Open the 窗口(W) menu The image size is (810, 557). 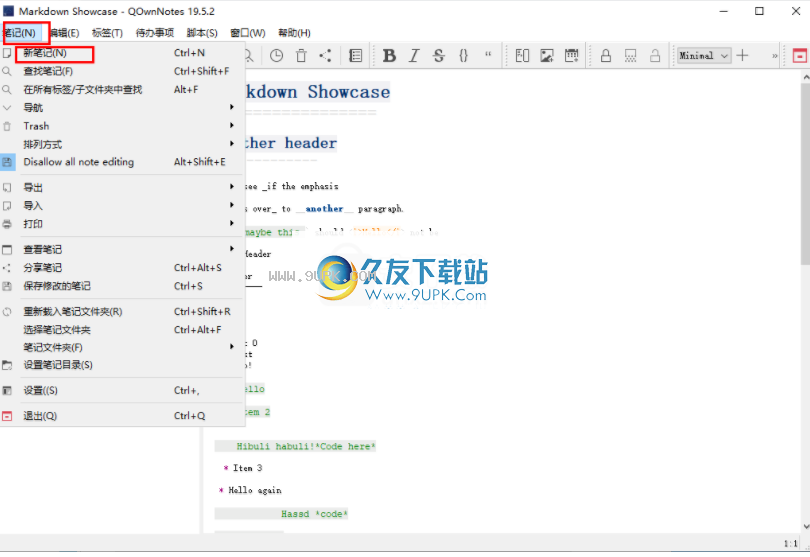tap(248, 33)
